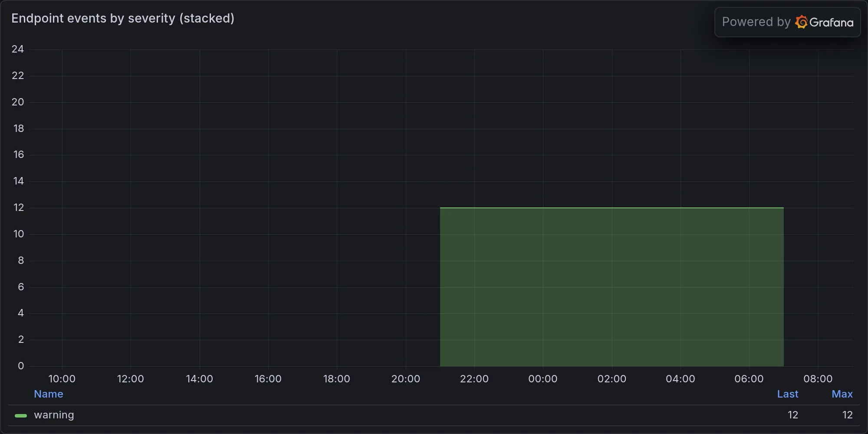Click the 00:00 x-axis label
This screenshot has height=434, width=868.
click(543, 379)
